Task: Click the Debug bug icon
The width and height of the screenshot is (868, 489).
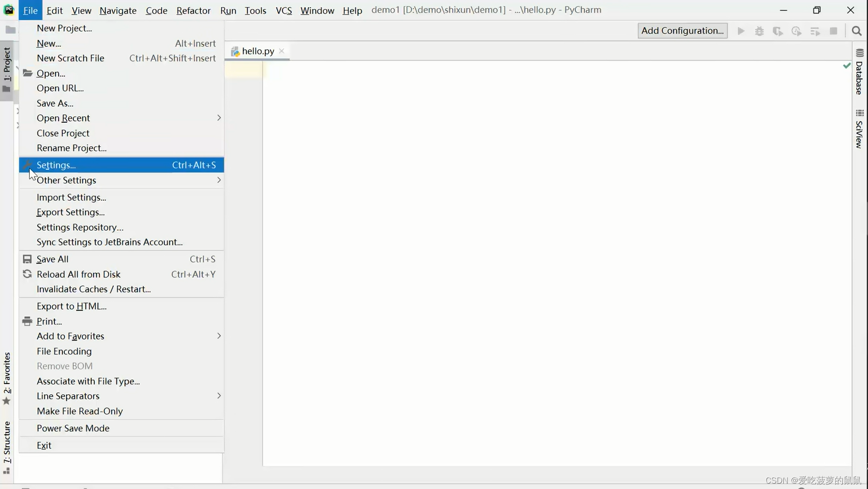Action: tap(759, 31)
